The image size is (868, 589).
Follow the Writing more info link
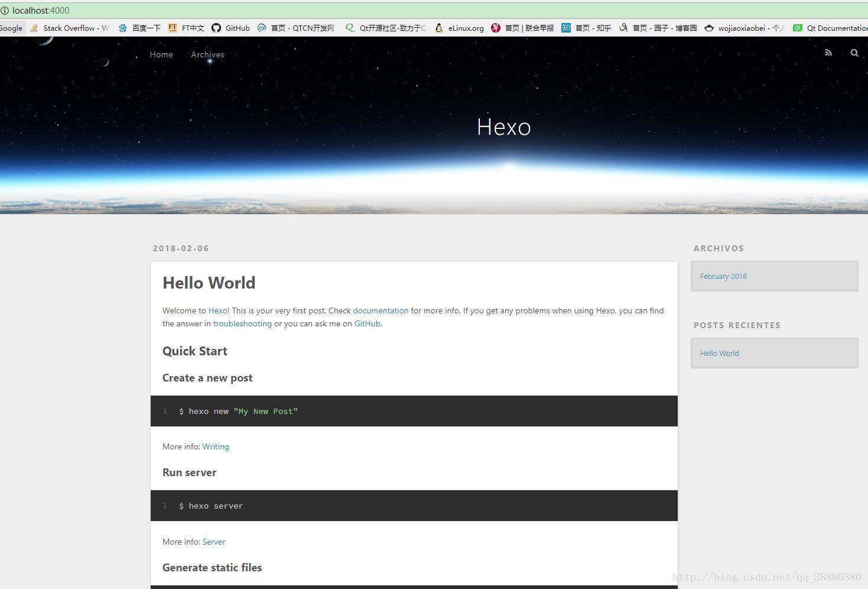click(216, 446)
